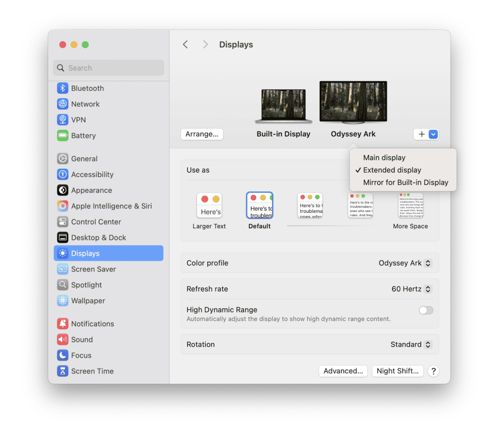The height and width of the screenshot is (422, 504).
Task: Click the Built-in Display thumbnail
Action: tap(283, 105)
